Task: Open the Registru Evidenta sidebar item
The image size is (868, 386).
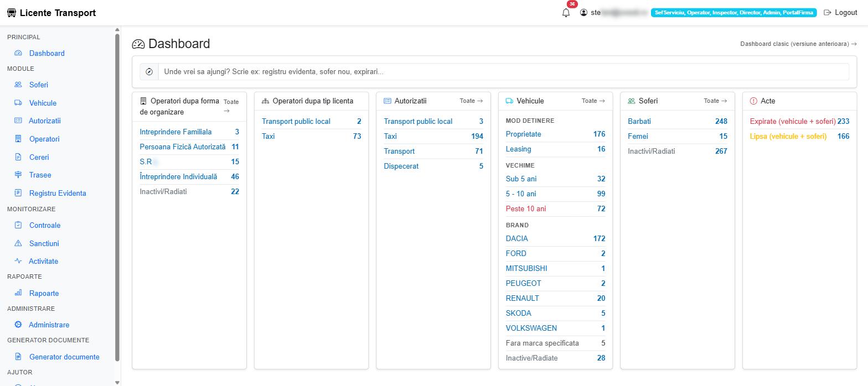Action: pos(58,193)
